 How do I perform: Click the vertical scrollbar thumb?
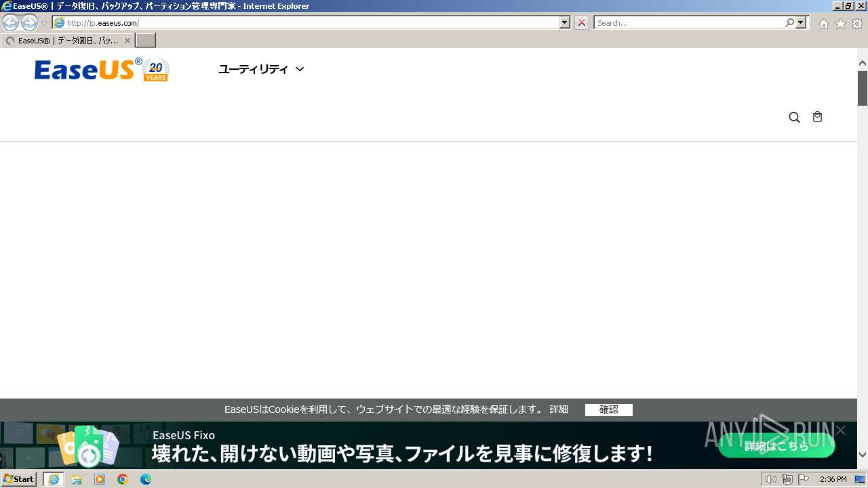tap(863, 88)
